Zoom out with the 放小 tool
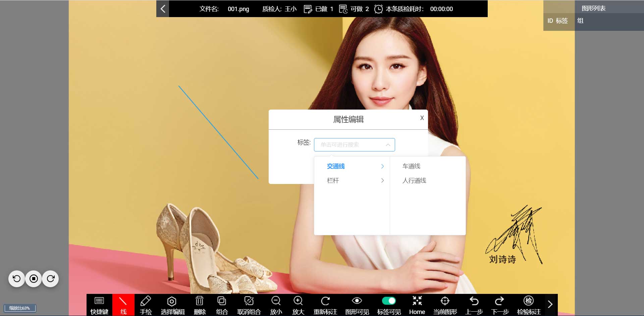This screenshot has width=644, height=316. 276,305
